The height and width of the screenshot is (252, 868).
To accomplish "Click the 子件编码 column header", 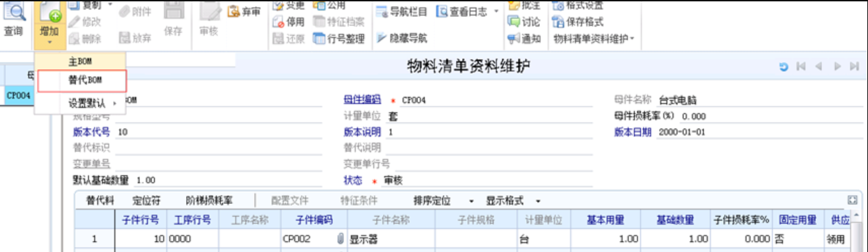I will pyautogui.click(x=314, y=220).
